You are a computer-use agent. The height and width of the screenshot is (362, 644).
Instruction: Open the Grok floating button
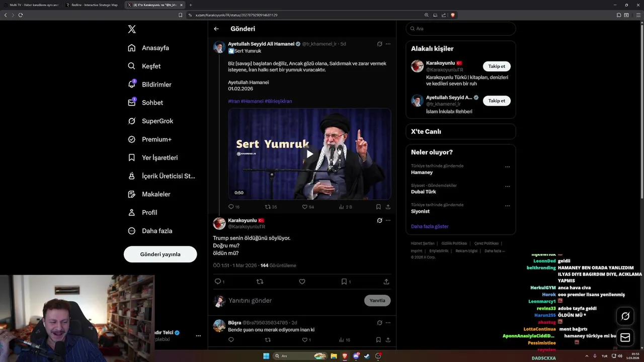click(625, 316)
